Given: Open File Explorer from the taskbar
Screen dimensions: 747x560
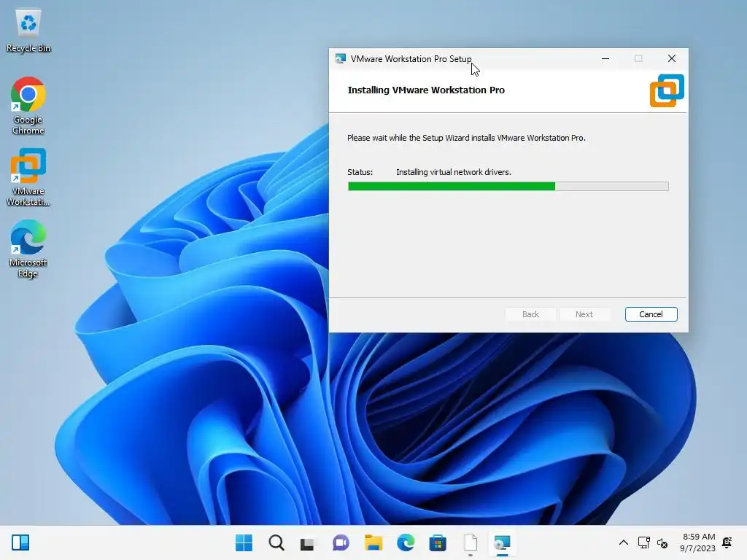Looking at the screenshot, I should (x=373, y=542).
